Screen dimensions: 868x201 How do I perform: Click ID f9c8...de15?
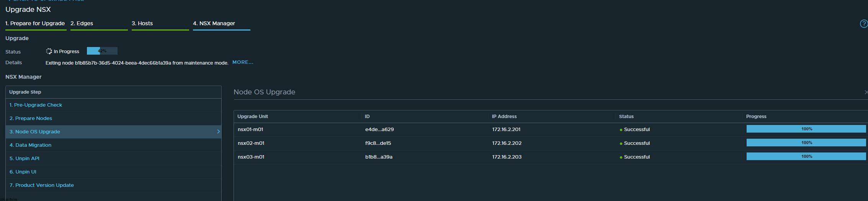[x=378, y=143]
